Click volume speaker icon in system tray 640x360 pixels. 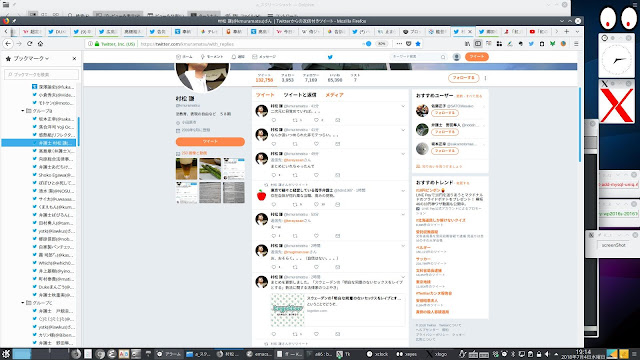(547, 354)
